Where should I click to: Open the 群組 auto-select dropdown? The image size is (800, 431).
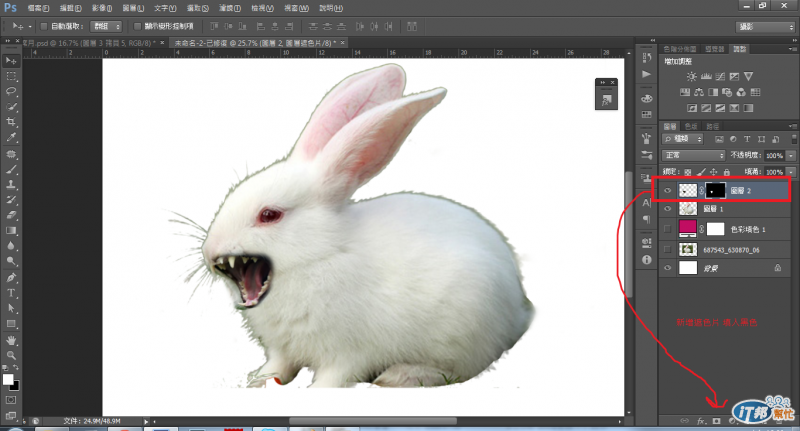[x=106, y=26]
